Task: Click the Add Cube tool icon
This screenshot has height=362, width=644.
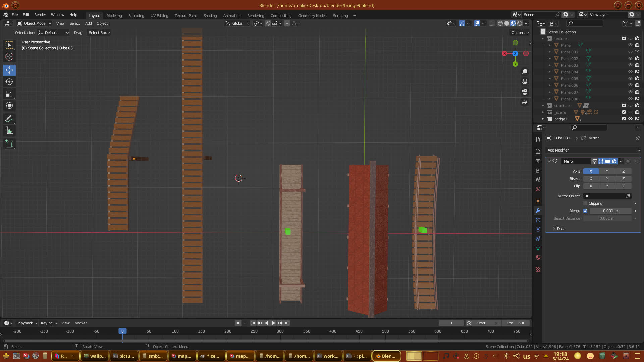Action: [9, 144]
